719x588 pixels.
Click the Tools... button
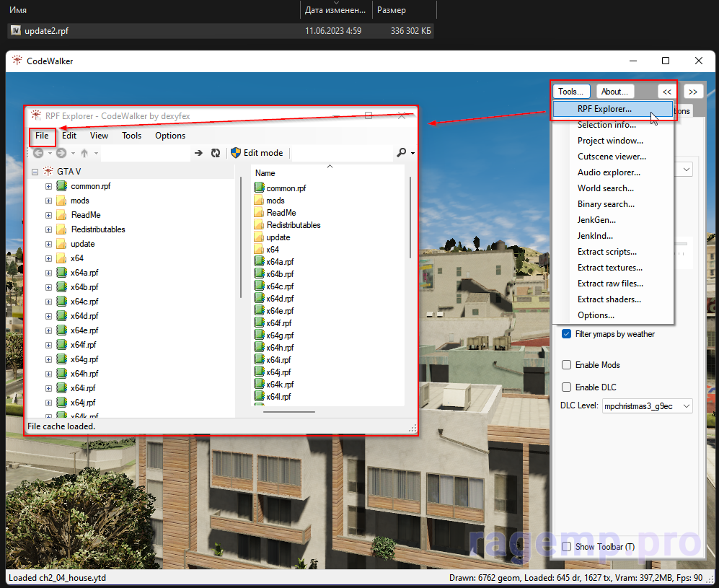click(x=571, y=92)
